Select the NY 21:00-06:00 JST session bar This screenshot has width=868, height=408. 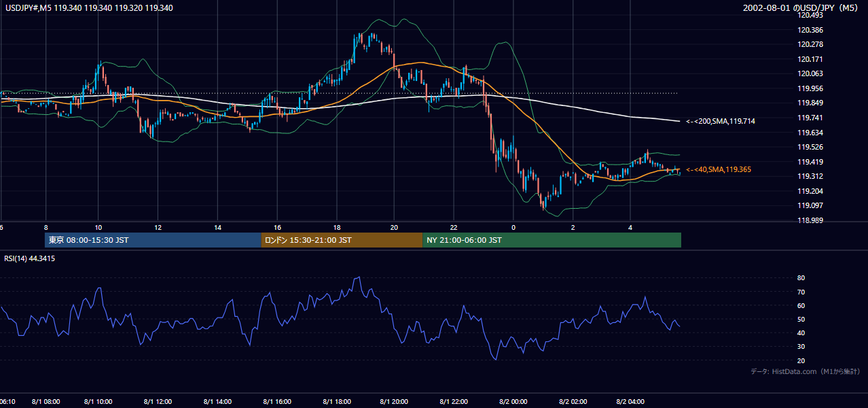(551, 240)
